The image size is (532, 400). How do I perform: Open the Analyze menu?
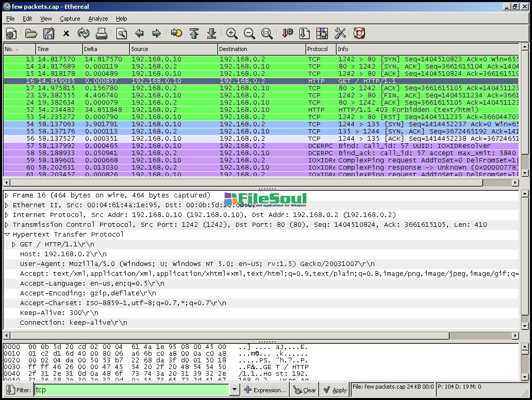click(x=98, y=19)
